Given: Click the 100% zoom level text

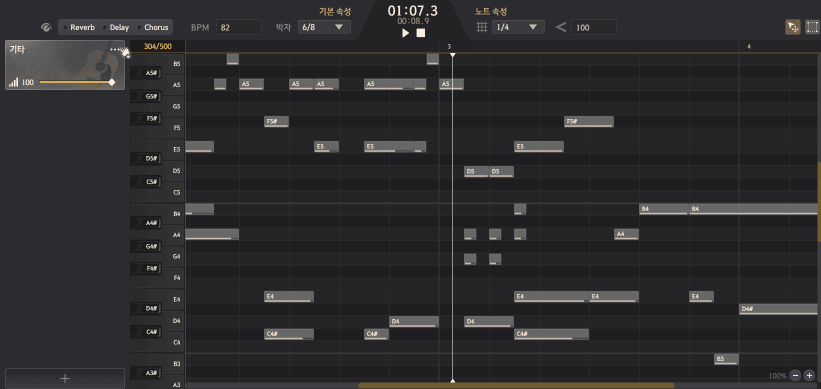Looking at the screenshot, I should [x=778, y=376].
